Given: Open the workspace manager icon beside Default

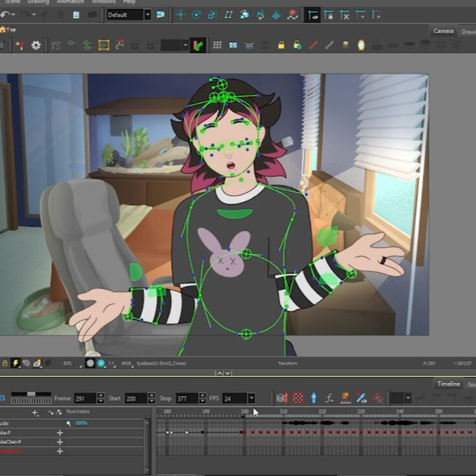Looking at the screenshot, I should [161, 14].
